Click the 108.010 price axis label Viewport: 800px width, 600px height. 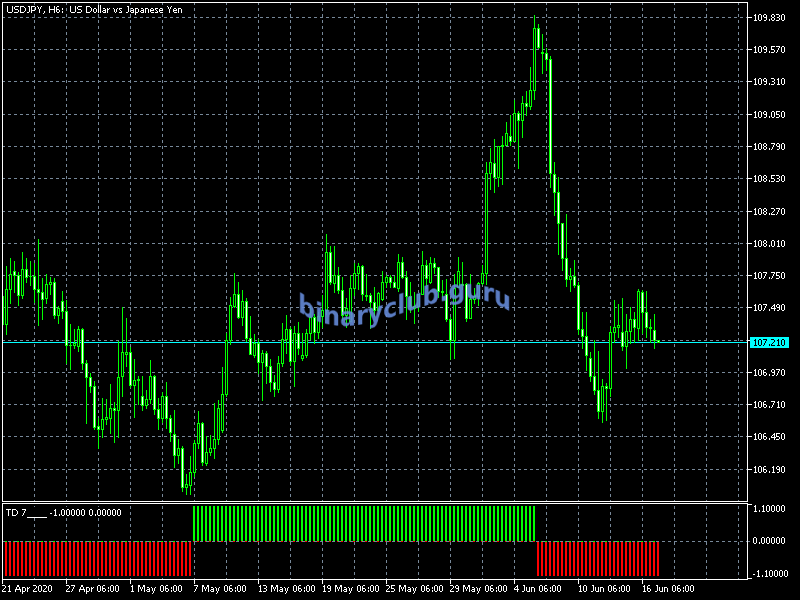pyautogui.click(x=768, y=243)
